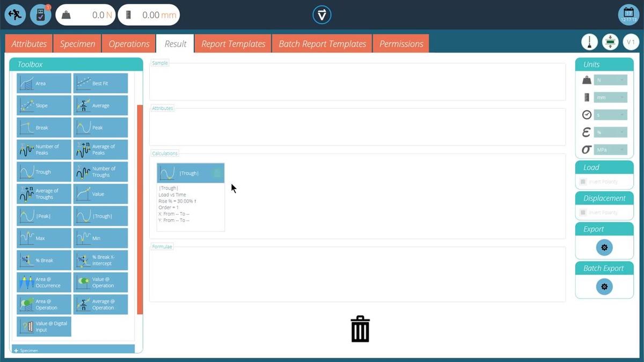This screenshot has width=644, height=362.
Task: Click the V1 version button
Action: pos(631,42)
